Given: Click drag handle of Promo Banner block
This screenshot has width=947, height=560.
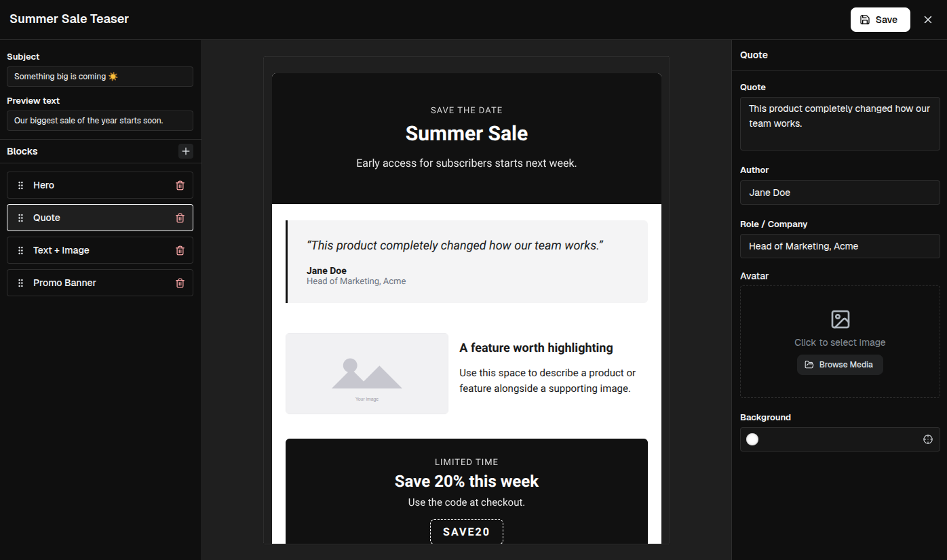Looking at the screenshot, I should [20, 283].
